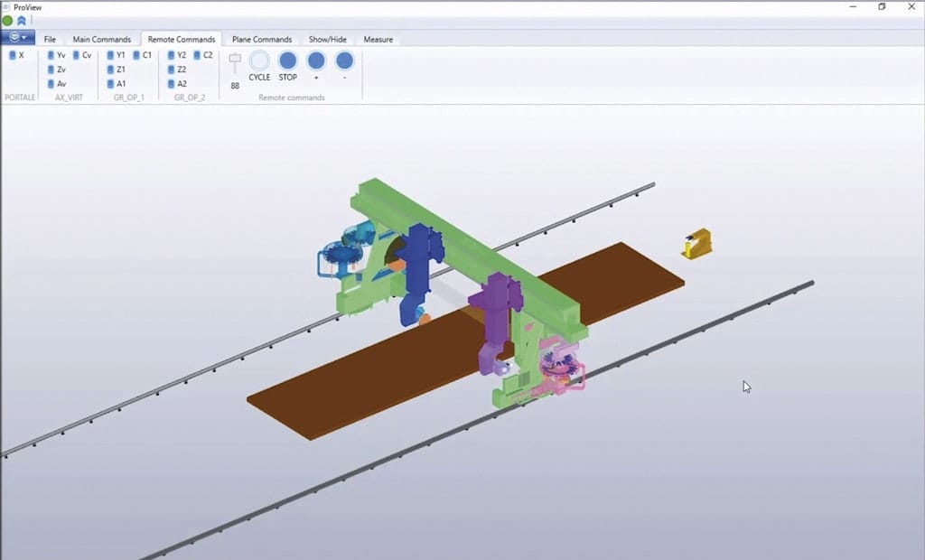
Task: Toggle the Yv axis in AX_VIRT
Action: (x=56, y=55)
